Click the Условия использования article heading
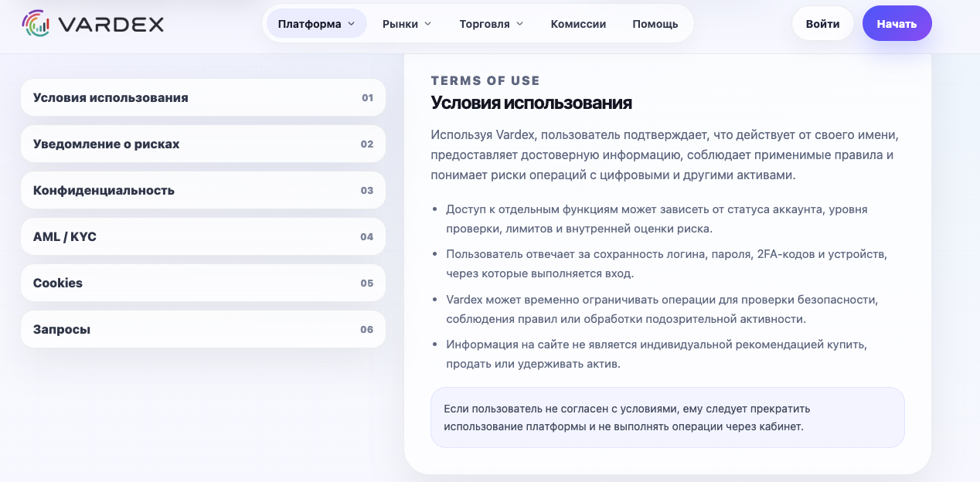 pos(531,103)
